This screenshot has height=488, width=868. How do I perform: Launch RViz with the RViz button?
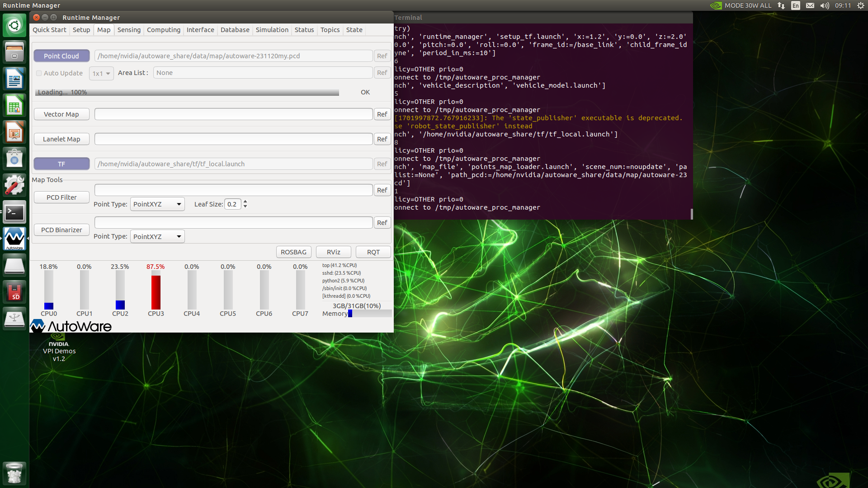[x=334, y=252]
